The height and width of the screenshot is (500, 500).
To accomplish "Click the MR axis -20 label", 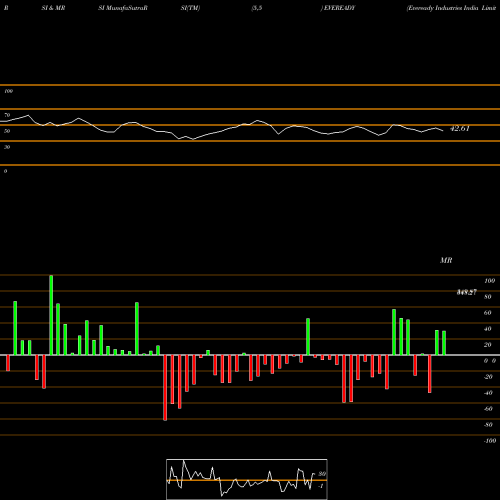I will click(488, 377).
